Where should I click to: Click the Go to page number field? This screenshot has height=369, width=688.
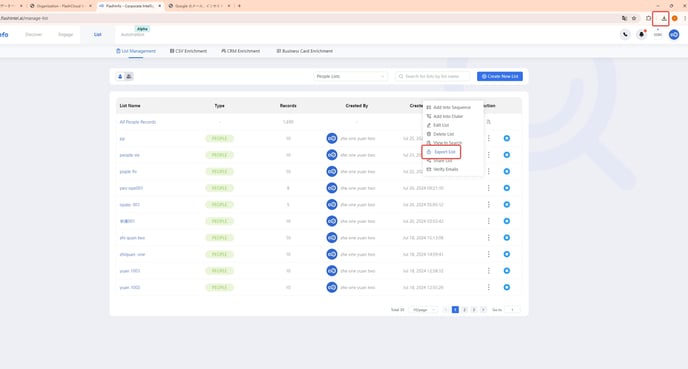pos(512,310)
